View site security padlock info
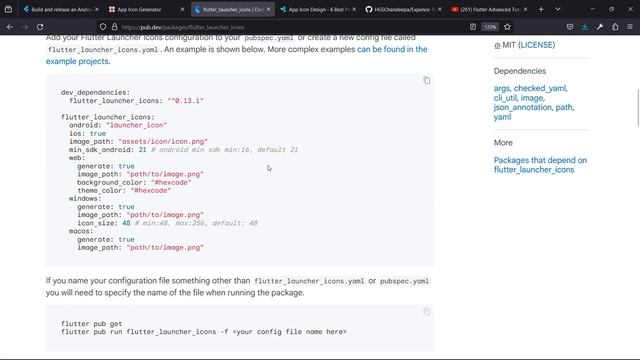This screenshot has height=360, width=640. 115,27
